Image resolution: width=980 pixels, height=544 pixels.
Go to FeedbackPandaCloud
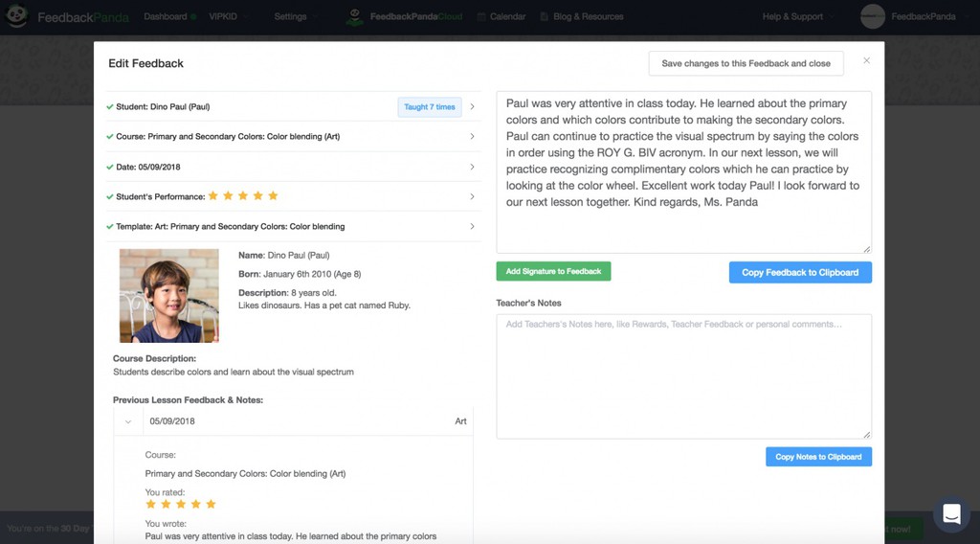[x=415, y=17]
